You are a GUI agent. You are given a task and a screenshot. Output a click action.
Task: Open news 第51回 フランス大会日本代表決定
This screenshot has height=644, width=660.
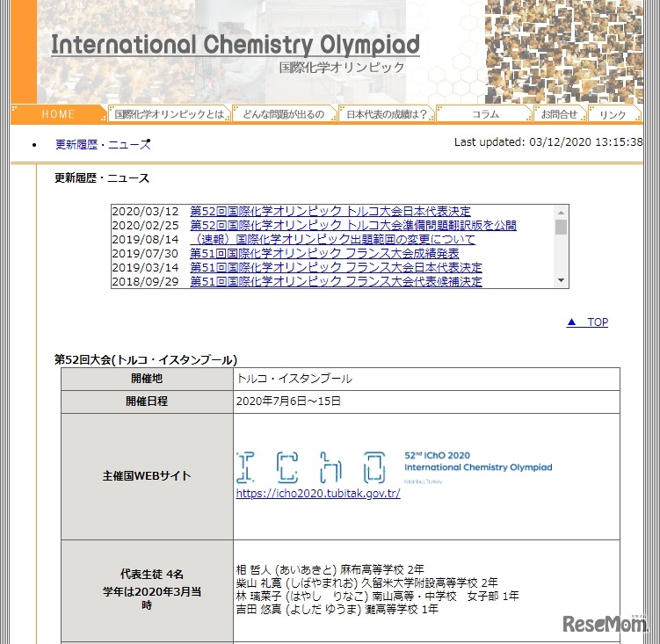[x=336, y=267]
